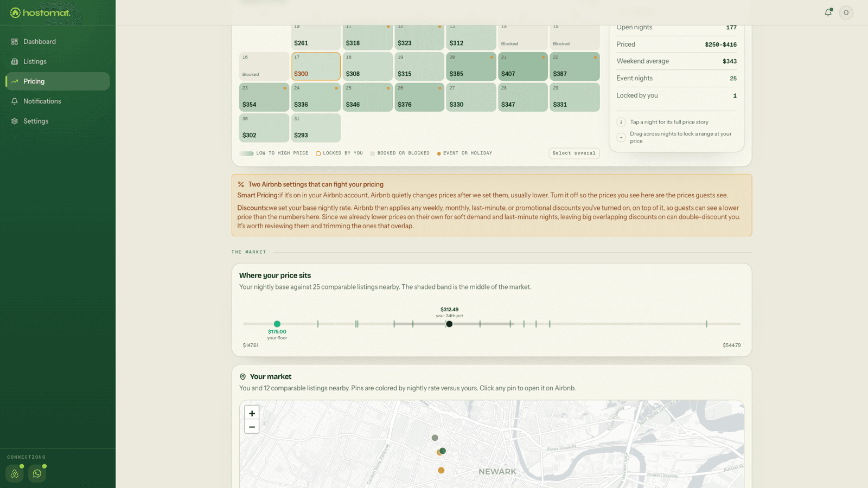Click the $175.00 floor marker
The width and height of the screenshot is (868, 488).
point(277,324)
